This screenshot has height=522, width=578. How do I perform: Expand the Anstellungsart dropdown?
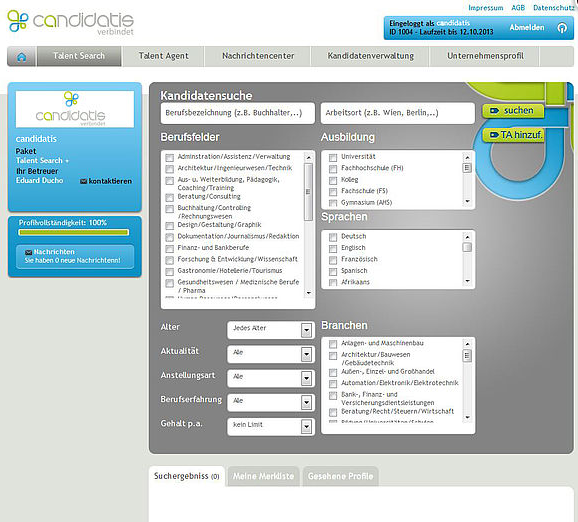(271, 378)
